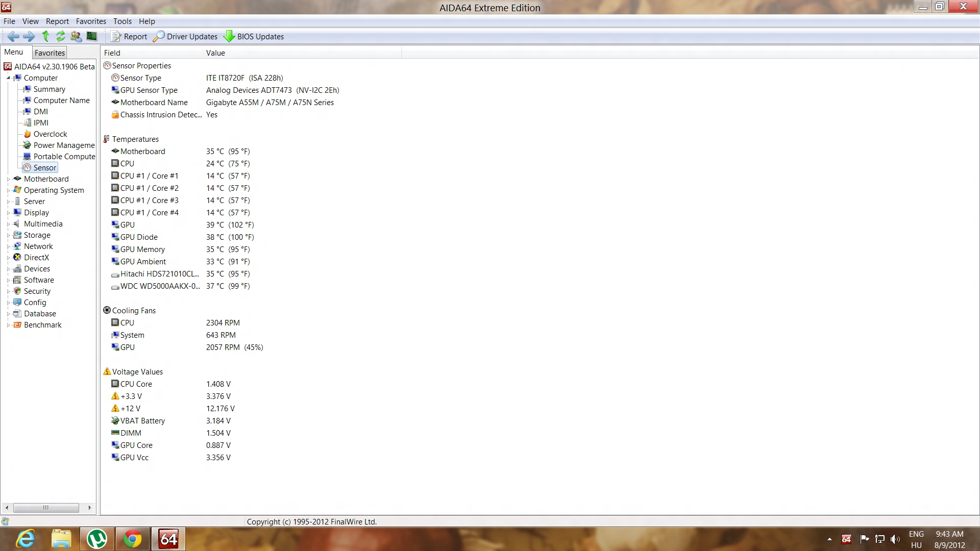This screenshot has height=551, width=980.
Task: Open the Favorites menu
Action: pos(91,21)
